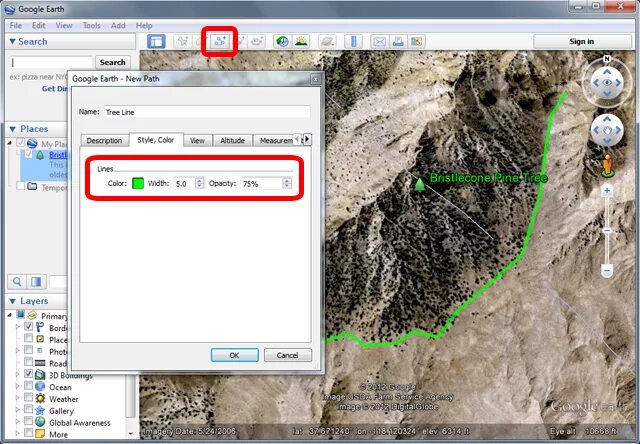Click the search input box
The image size is (640, 444).
(x=51, y=62)
